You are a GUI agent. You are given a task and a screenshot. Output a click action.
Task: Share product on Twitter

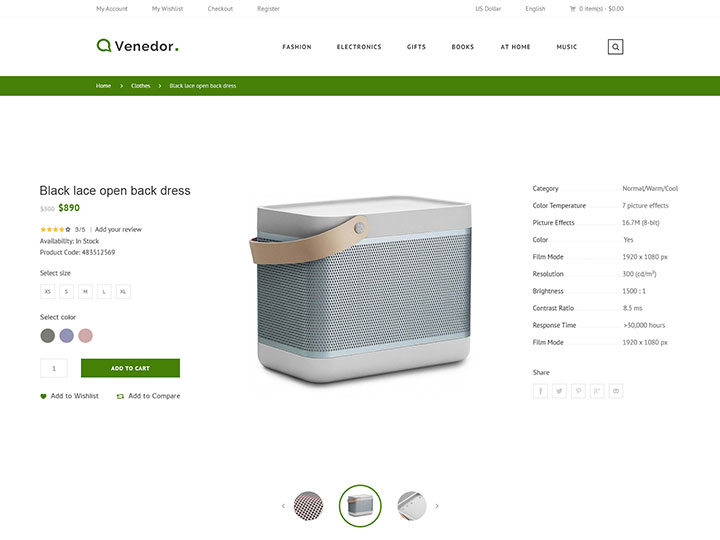[x=559, y=391]
